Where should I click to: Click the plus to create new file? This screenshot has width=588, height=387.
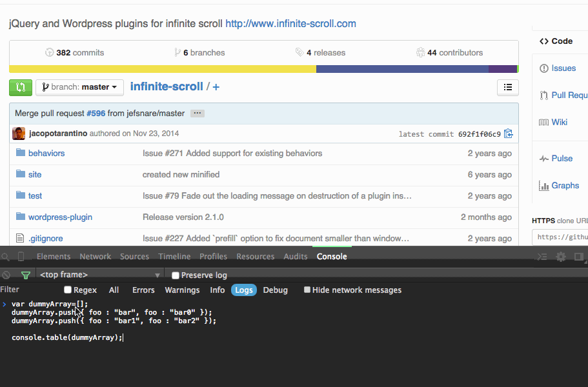[216, 87]
